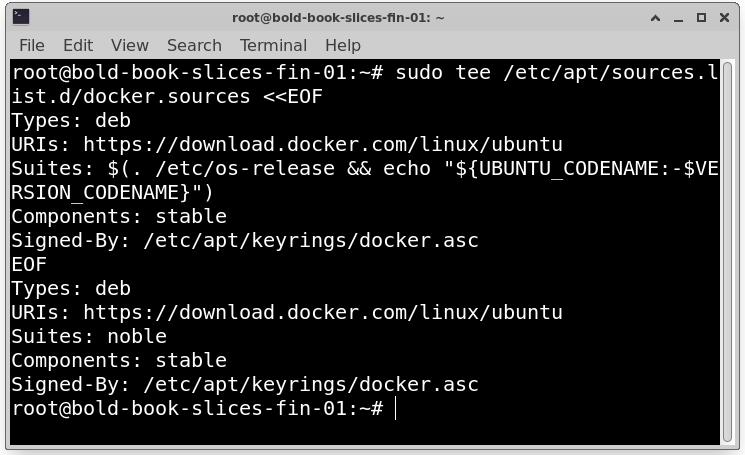The width and height of the screenshot is (745, 455).
Task: Open the Edit menu
Action: point(78,45)
